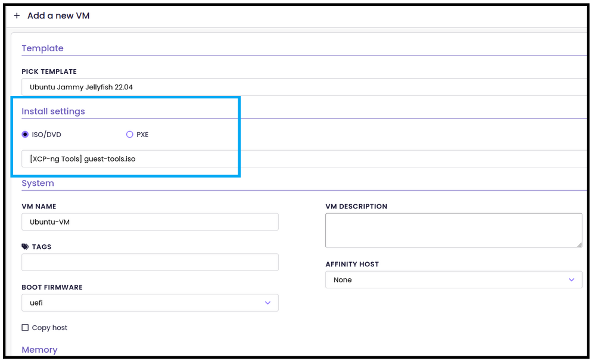
Task: Click the tags icon next to TAGS label
Action: click(x=25, y=247)
